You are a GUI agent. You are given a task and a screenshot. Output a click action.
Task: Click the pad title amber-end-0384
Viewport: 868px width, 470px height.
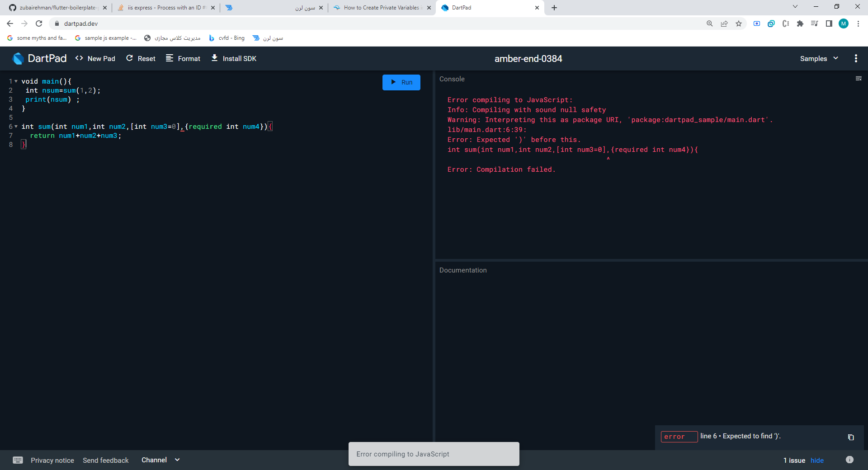(528, 59)
